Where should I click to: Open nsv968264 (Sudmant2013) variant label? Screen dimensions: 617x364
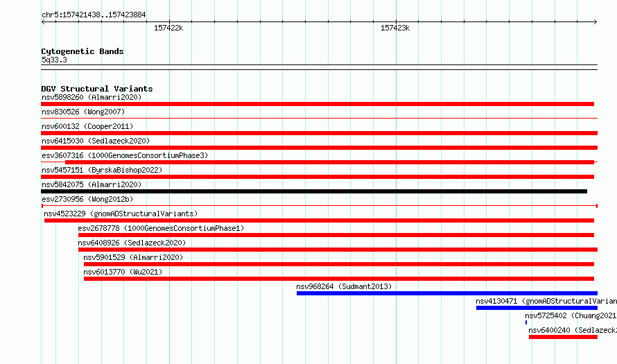coord(344,286)
